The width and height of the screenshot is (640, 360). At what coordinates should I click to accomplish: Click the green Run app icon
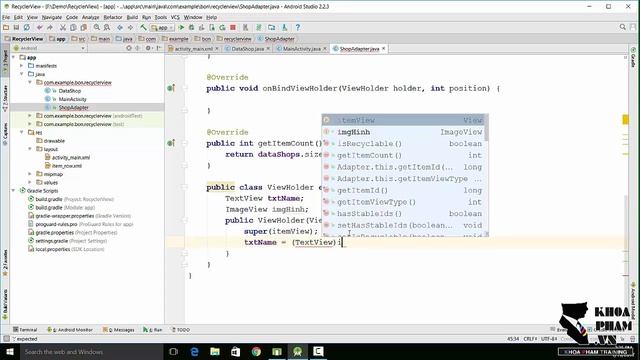point(181,27)
